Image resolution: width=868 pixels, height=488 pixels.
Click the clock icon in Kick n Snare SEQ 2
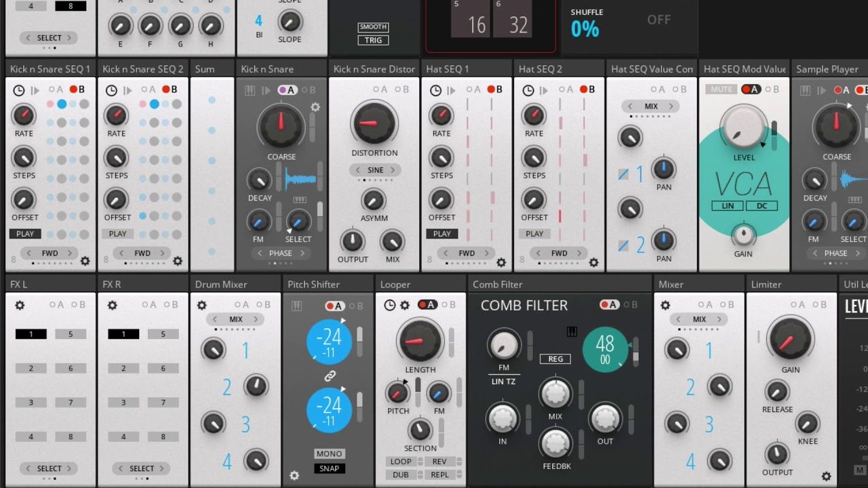pyautogui.click(x=111, y=90)
